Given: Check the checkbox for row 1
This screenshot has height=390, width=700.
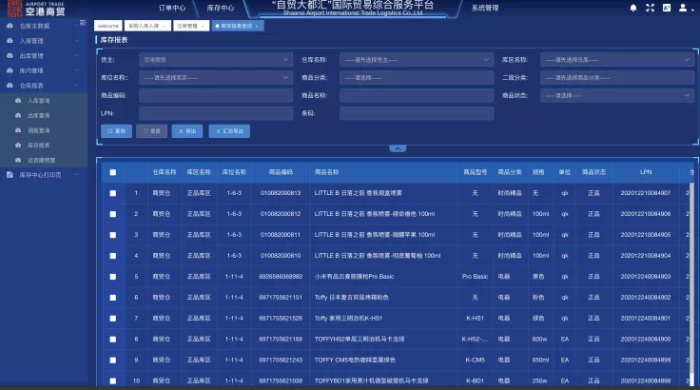Looking at the screenshot, I should coord(113,193).
